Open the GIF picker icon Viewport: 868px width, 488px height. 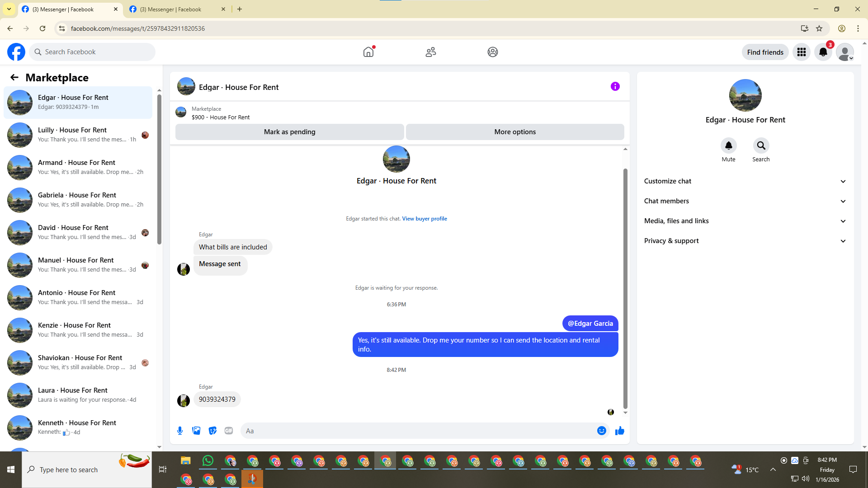tap(229, 431)
